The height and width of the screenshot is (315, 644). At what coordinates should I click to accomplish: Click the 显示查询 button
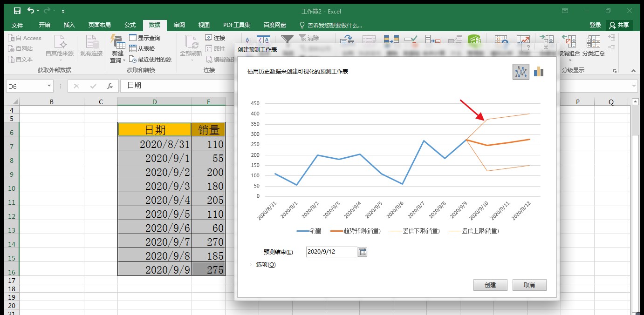tap(144, 38)
